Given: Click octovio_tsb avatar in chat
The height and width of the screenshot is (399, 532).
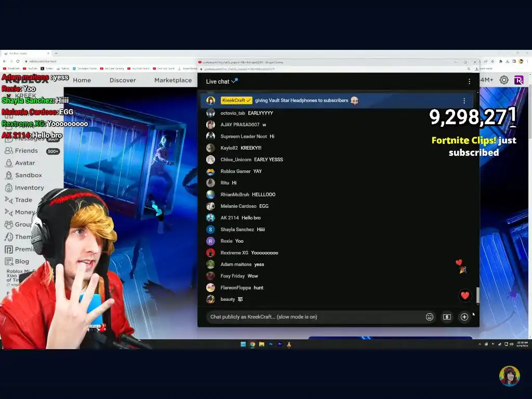Looking at the screenshot, I should point(211,113).
